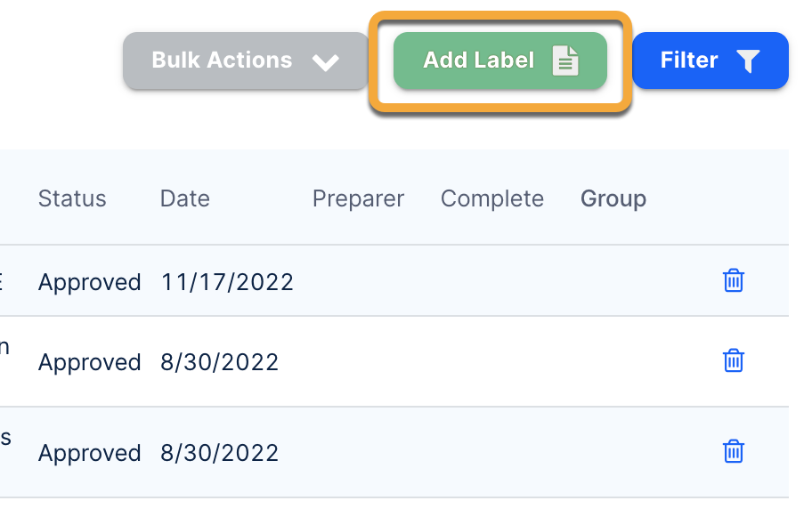Click the Preparer column header

pyautogui.click(x=358, y=198)
